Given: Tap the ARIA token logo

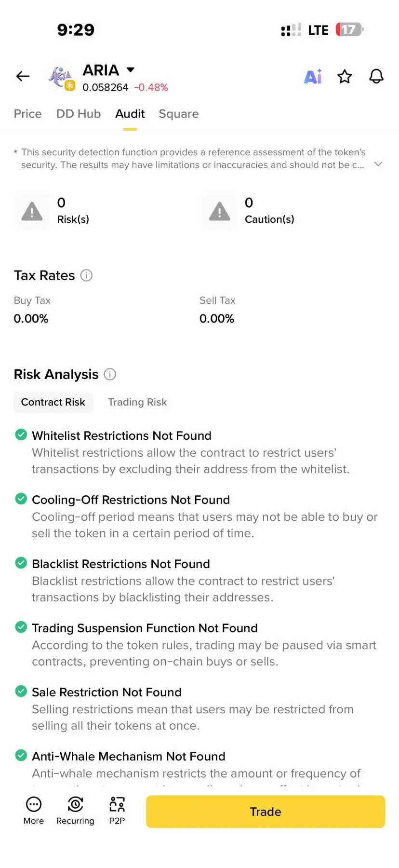Looking at the screenshot, I should click(62, 78).
